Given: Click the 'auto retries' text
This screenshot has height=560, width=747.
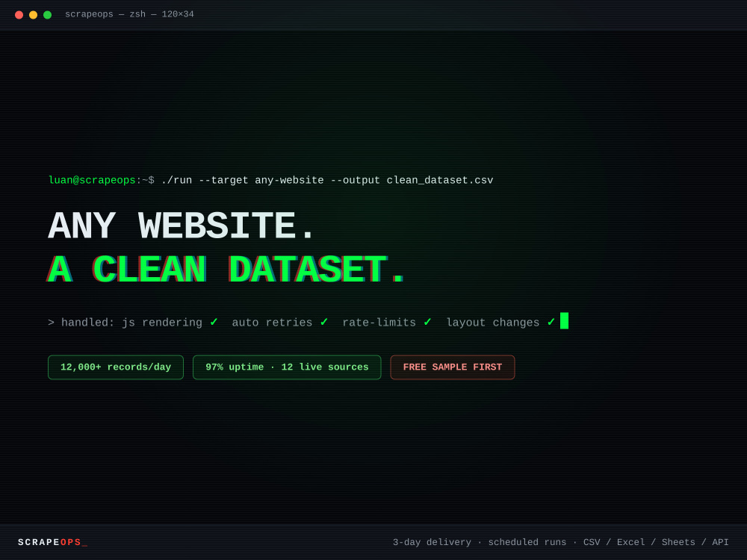Looking at the screenshot, I should coord(272,323).
